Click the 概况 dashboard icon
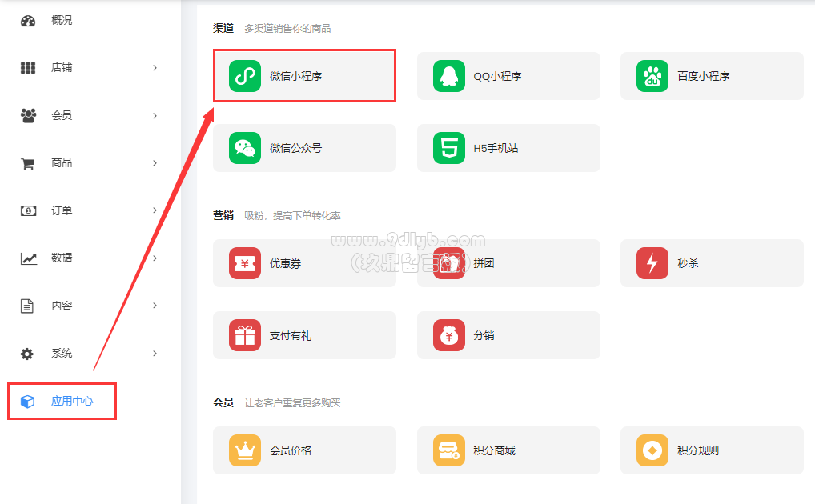 tap(28, 21)
